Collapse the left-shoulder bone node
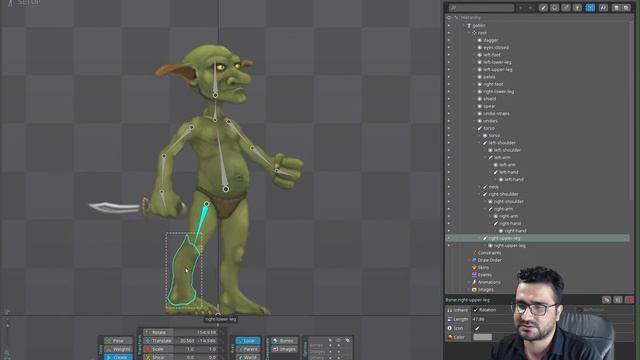Viewport: 640px width, 360px height. 480,143
